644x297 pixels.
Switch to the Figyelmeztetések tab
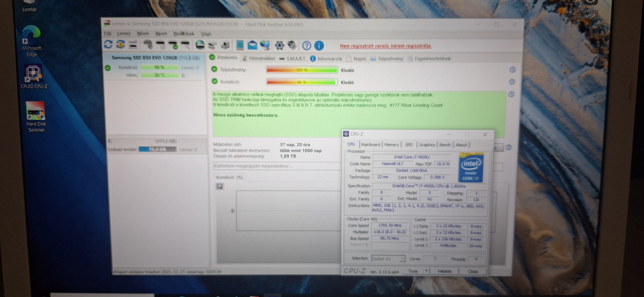[429, 59]
